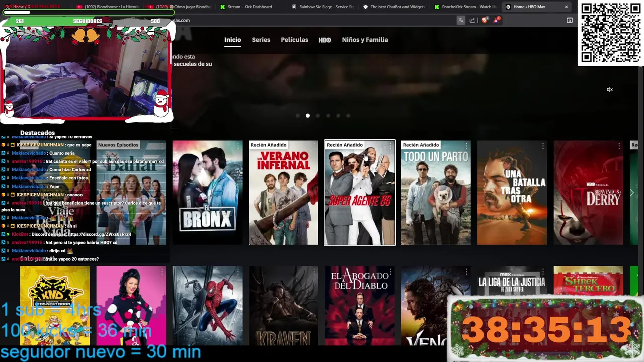Switch to Rainbow Six Siege Service tab
Screen dimensions: 644x362
click(x=322, y=7)
